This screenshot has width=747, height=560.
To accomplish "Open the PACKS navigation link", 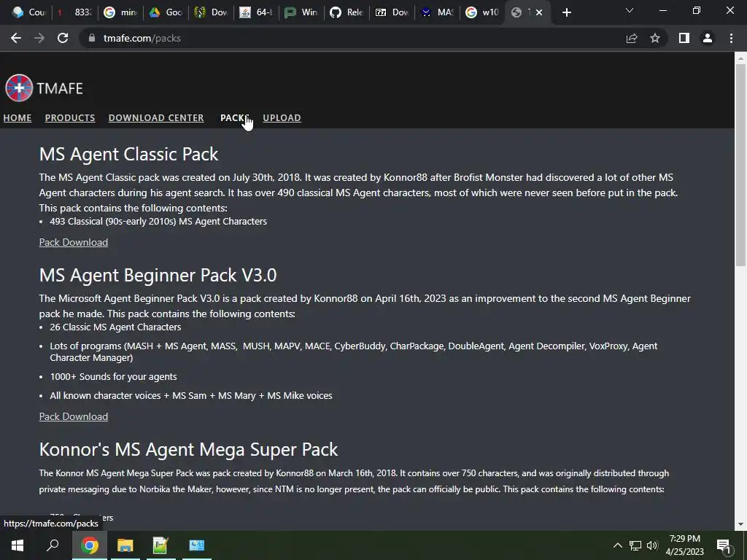I will [x=234, y=117].
